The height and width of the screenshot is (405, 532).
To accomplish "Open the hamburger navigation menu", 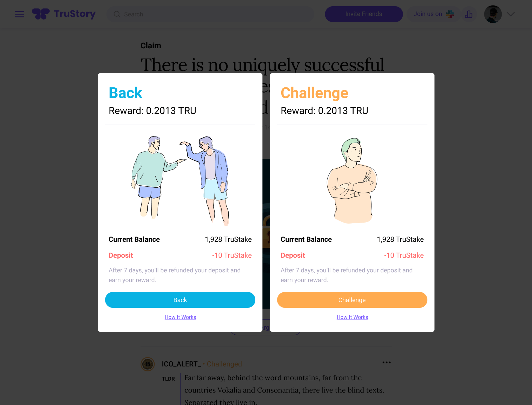I will click(19, 14).
